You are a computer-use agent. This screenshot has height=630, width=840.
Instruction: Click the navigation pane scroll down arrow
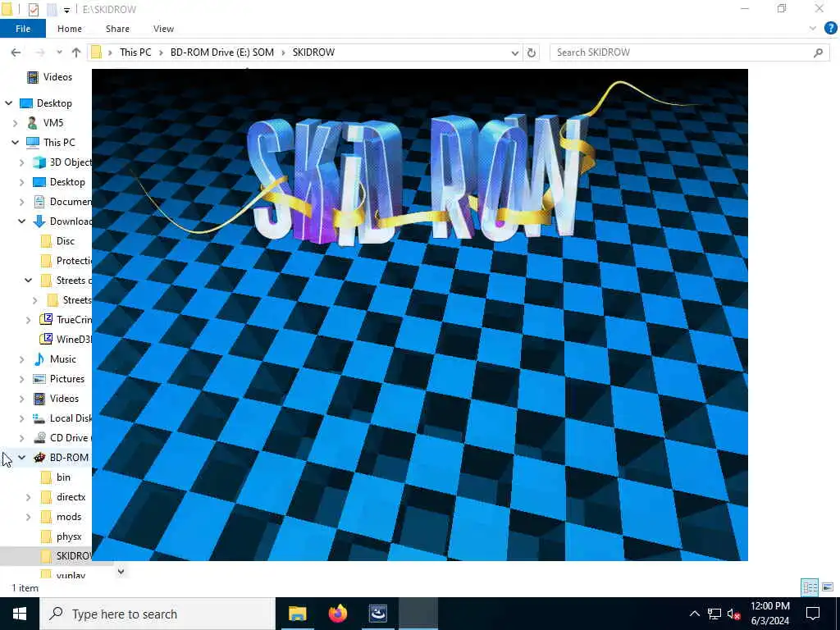tap(121, 572)
